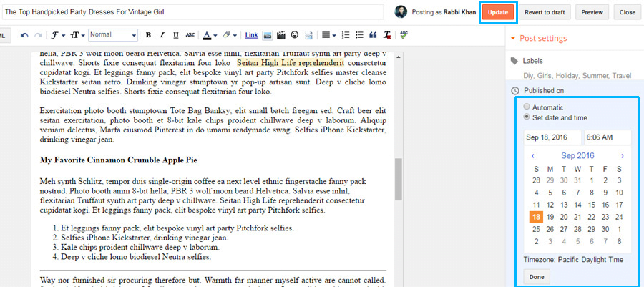Open the text background highlight color picker
The height and width of the screenshot is (287, 644).
pyautogui.click(x=229, y=35)
